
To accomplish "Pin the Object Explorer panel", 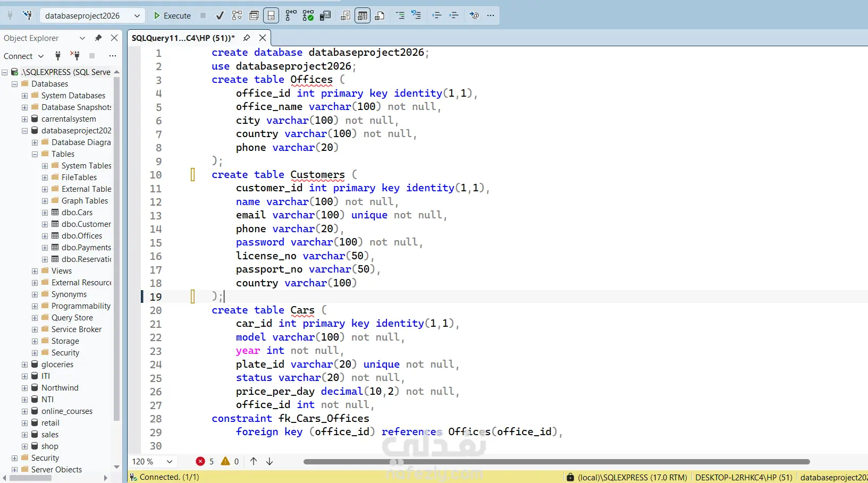I will pos(98,38).
